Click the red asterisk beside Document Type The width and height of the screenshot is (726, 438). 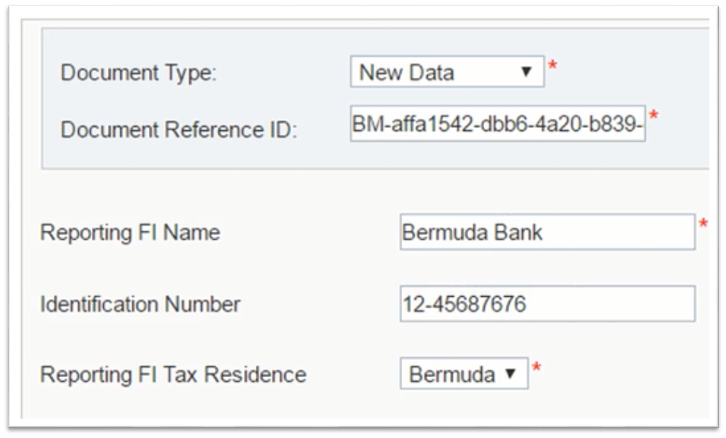(553, 68)
